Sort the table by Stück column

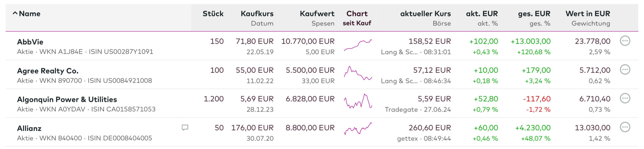tap(213, 14)
